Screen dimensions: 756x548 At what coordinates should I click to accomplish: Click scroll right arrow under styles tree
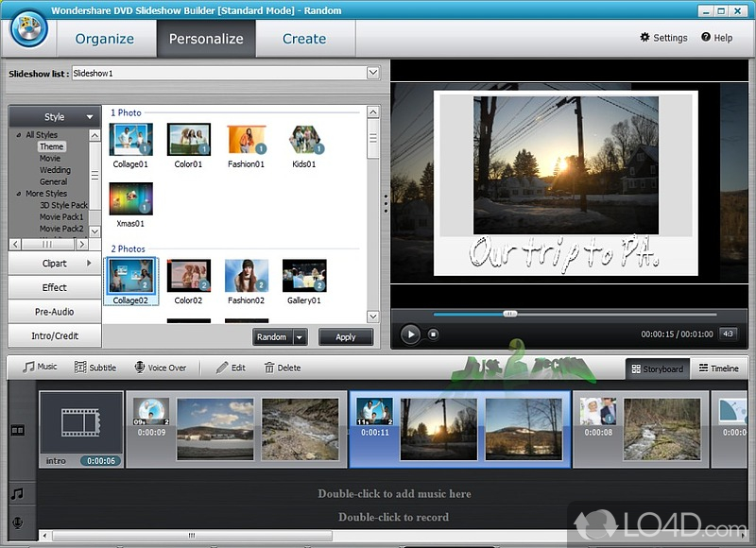tap(82, 245)
